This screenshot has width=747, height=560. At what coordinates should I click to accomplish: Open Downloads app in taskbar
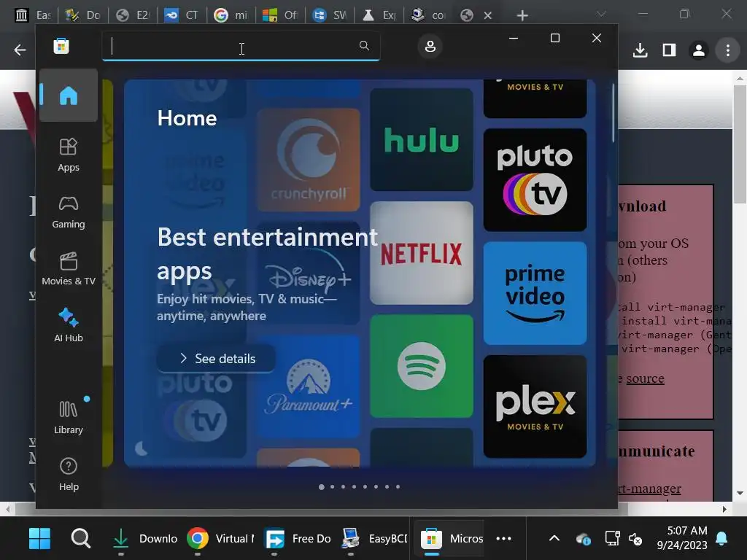tap(145, 539)
